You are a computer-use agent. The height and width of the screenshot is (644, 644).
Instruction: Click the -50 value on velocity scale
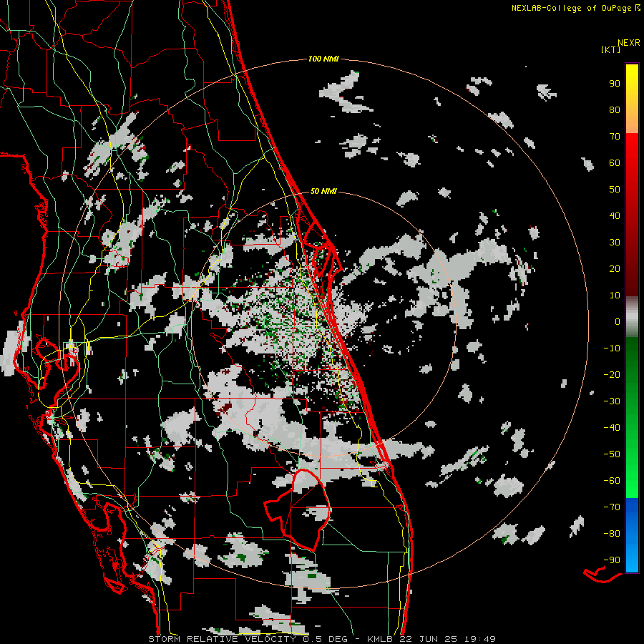[612, 454]
